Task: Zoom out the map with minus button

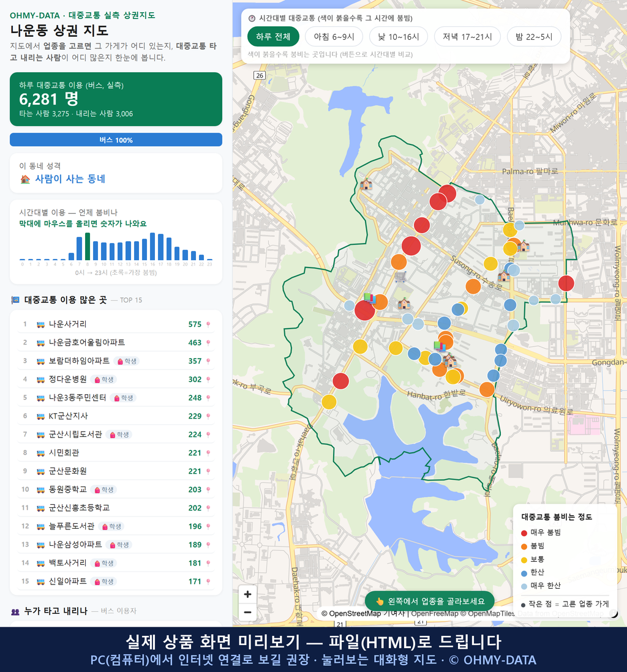Action: pos(247,612)
